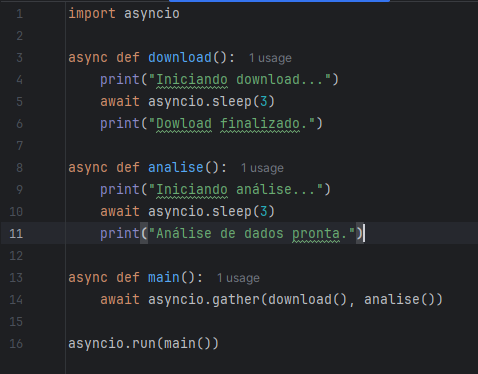478x374 pixels.
Task: Click line number 11 in the gutter
Action: pos(16,233)
